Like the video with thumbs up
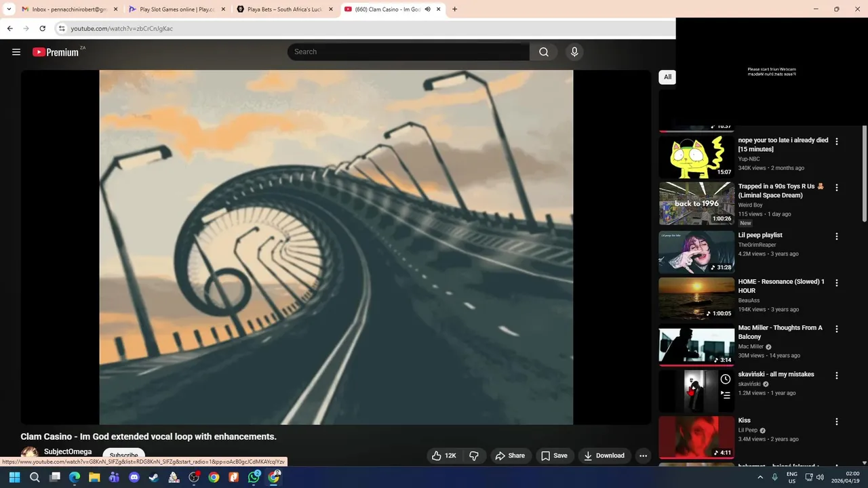This screenshot has width=868, height=488. pyautogui.click(x=444, y=455)
